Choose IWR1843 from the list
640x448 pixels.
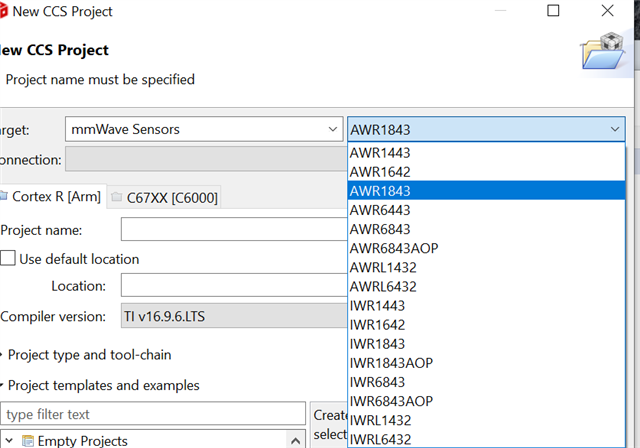pyautogui.click(x=486, y=344)
